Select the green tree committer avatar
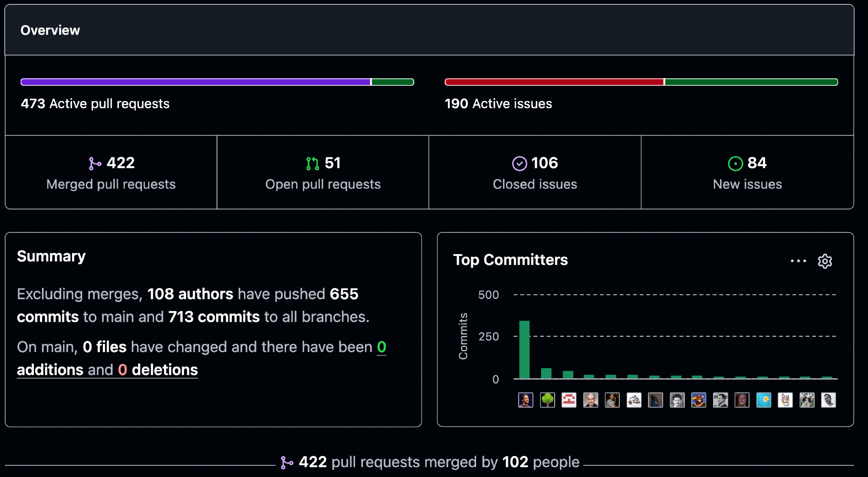This screenshot has height=477, width=868. [x=547, y=400]
